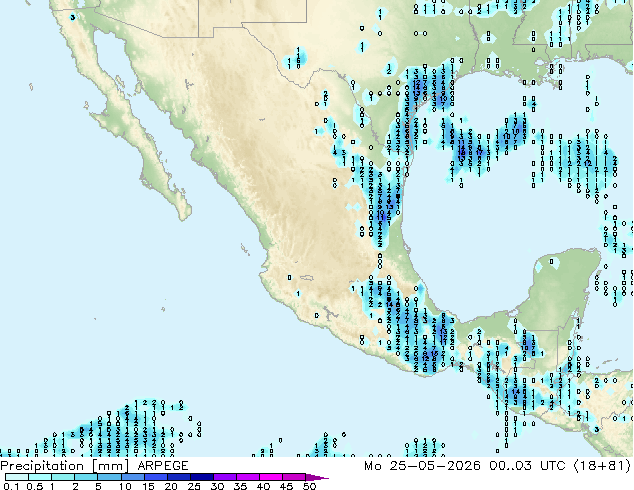Click the "35" scale label
Image resolution: width=634 pixels, height=490 pixels.
240,486
